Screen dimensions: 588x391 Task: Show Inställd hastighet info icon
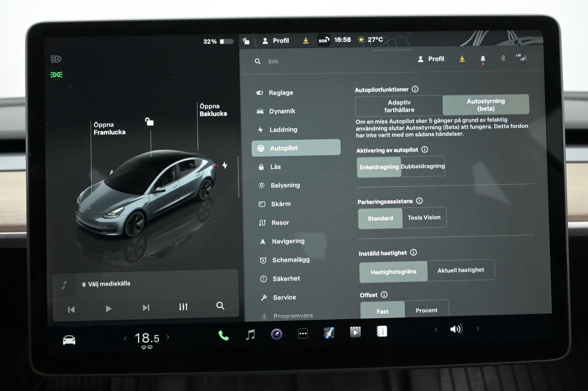(413, 252)
